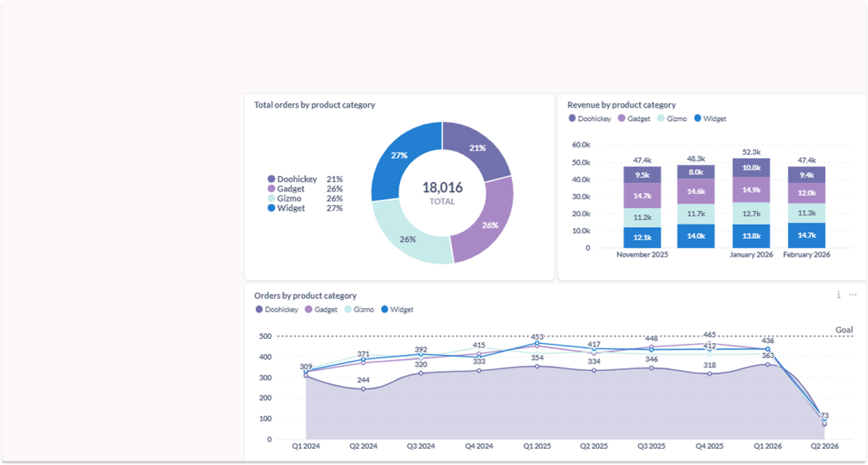Click the 10.8k segment of January 2026
868x465 pixels.
751,168
